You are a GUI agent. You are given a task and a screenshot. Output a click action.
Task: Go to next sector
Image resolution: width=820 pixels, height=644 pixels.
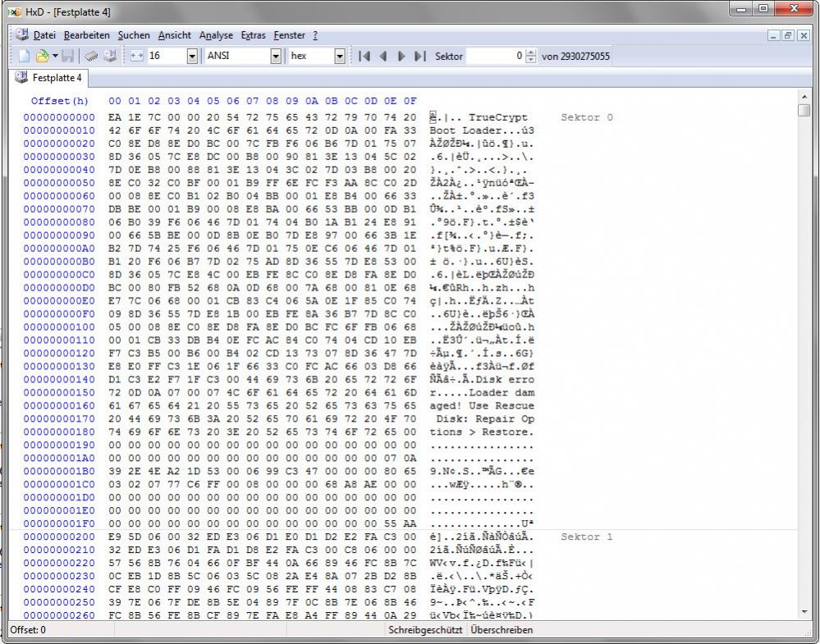401,56
